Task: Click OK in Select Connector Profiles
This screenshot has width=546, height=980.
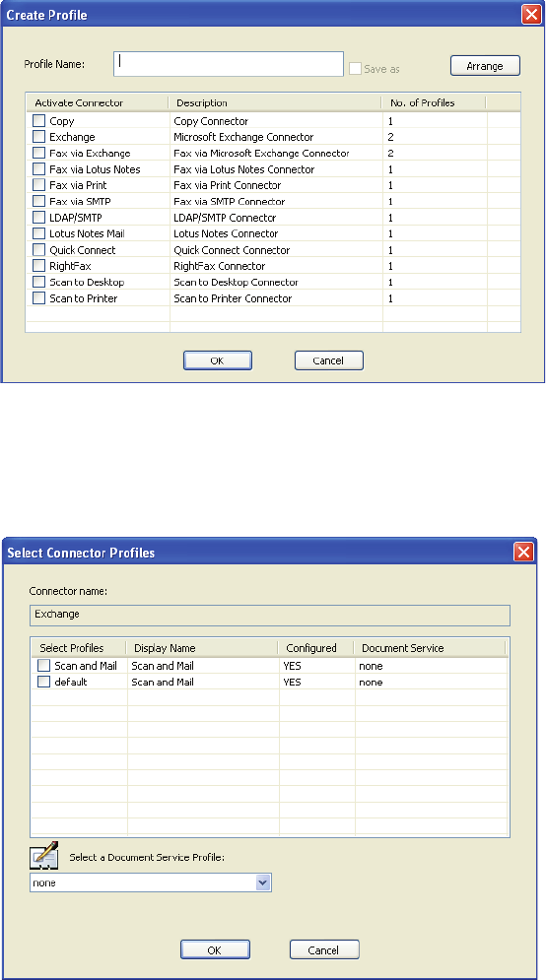Action: point(215,950)
